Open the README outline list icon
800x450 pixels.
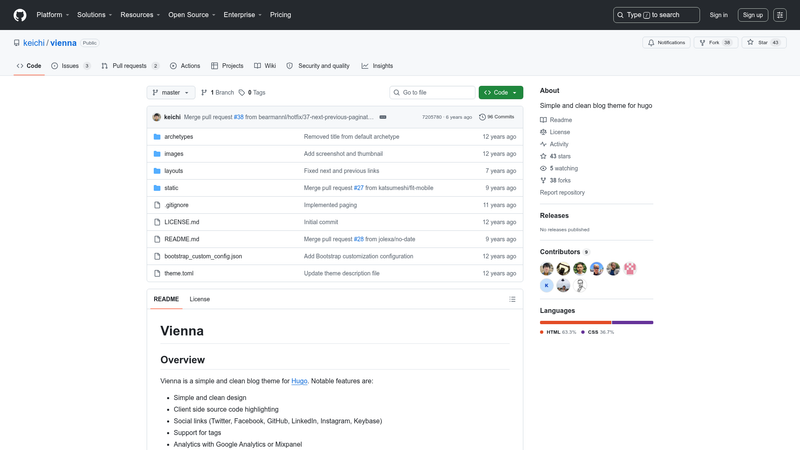tap(512, 299)
